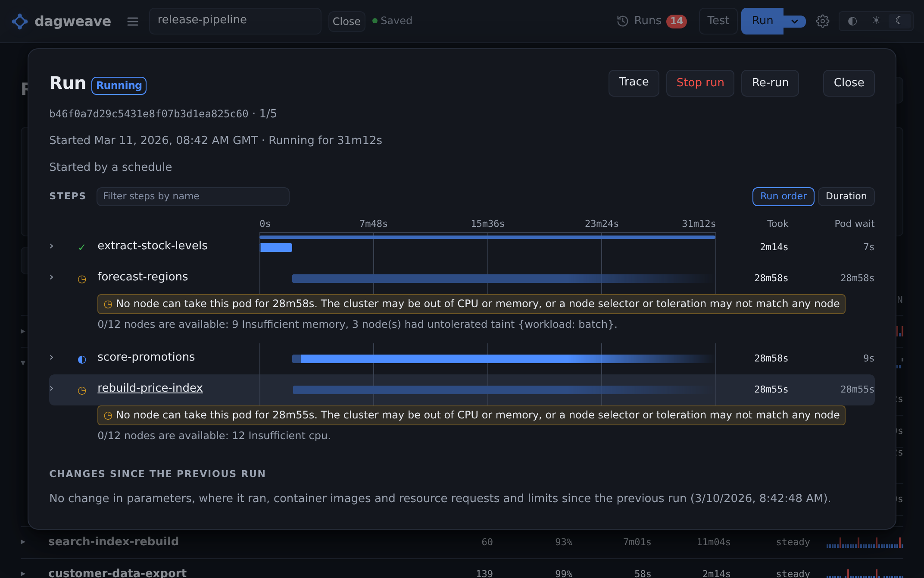Select the score-promotions step name
The height and width of the screenshot is (578, 924).
(146, 357)
